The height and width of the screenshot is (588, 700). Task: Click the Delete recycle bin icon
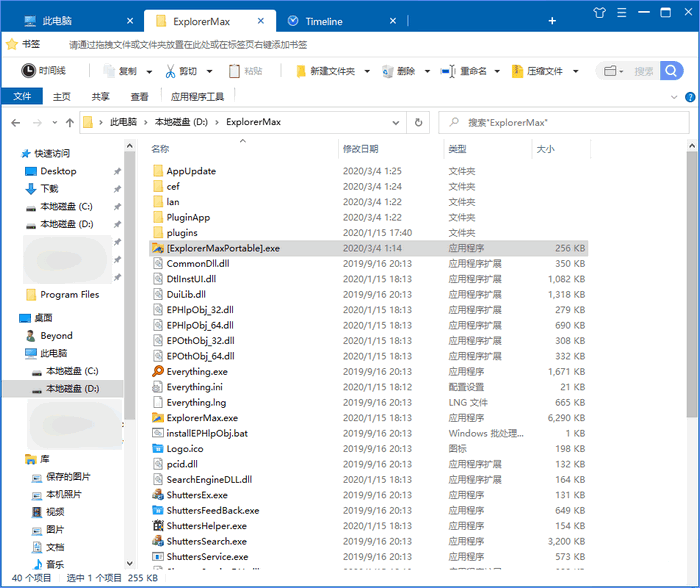(x=388, y=71)
